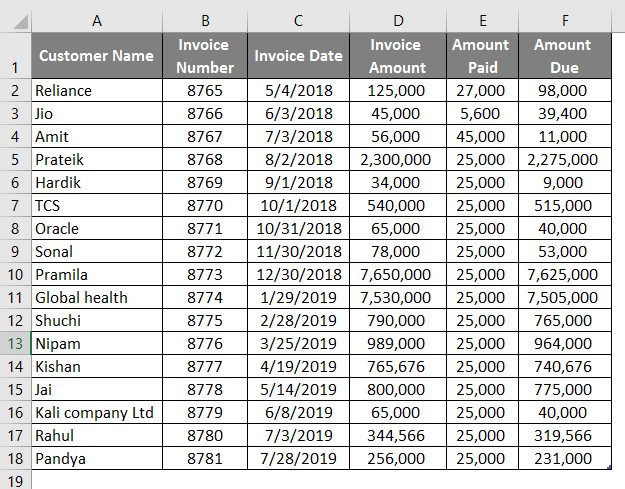The height and width of the screenshot is (489, 625).
Task: Select row 13 header
Action: point(15,343)
